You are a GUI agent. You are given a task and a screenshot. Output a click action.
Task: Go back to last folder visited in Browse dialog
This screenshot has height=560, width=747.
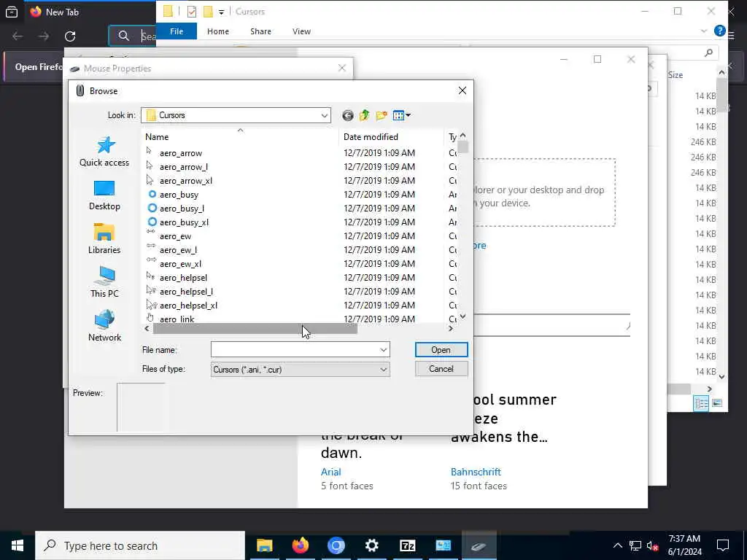348,115
